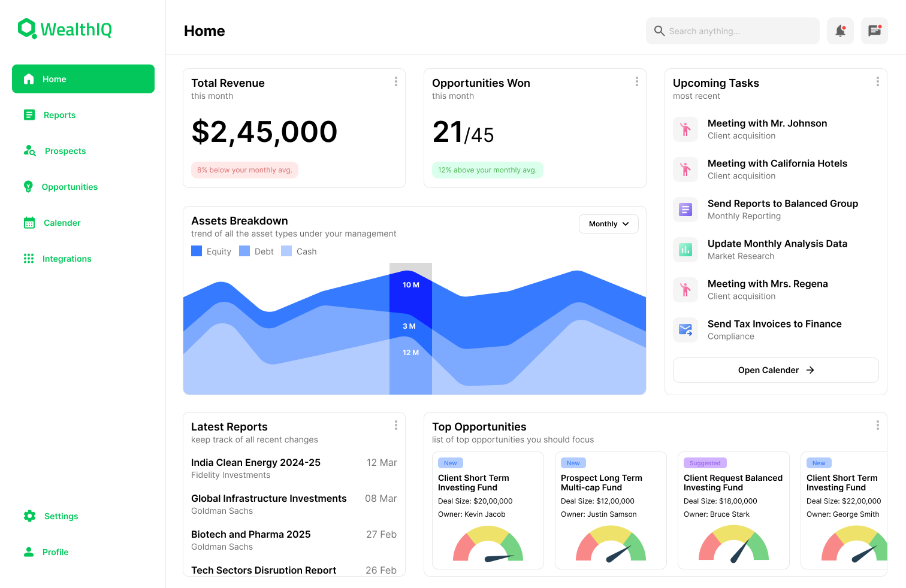Select Prospects from the sidebar
This screenshot has height=588, width=906.
(x=65, y=150)
